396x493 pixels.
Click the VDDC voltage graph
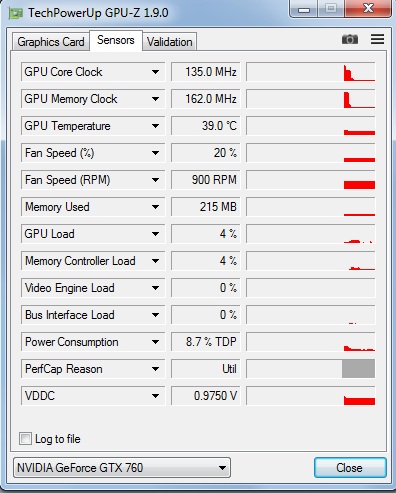(x=311, y=396)
